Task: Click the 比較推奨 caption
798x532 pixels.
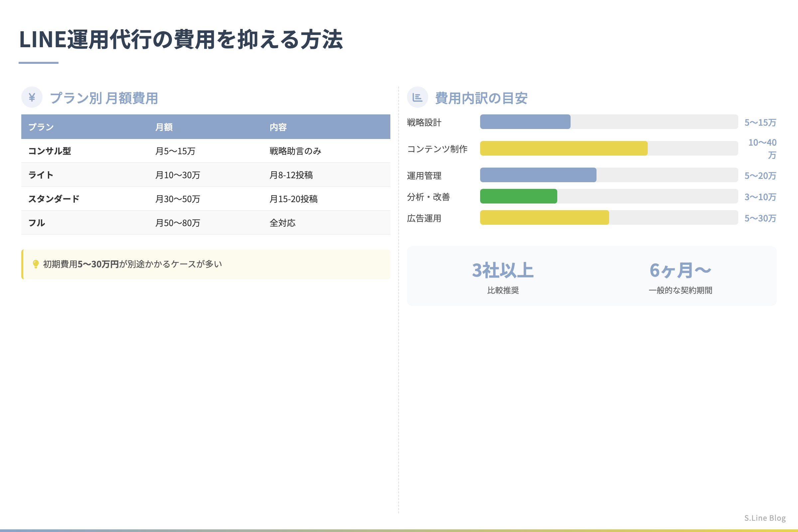Action: (503, 290)
